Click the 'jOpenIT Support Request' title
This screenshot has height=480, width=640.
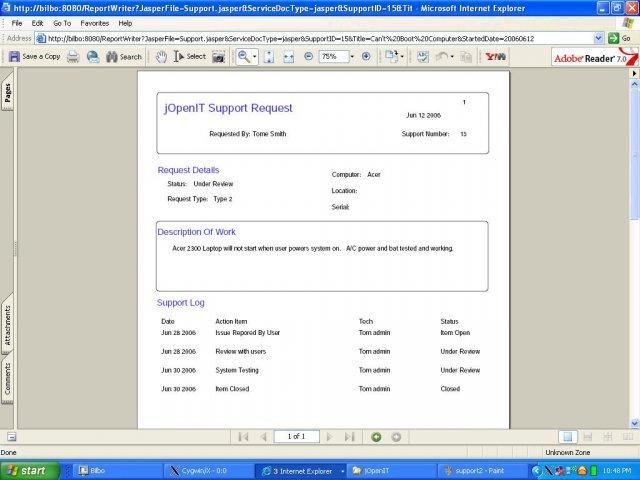[228, 108]
